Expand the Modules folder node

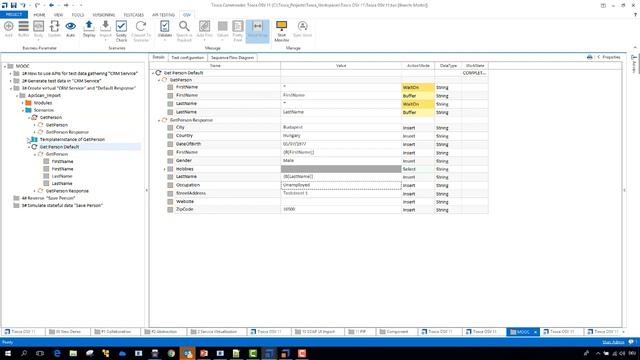click(22, 103)
